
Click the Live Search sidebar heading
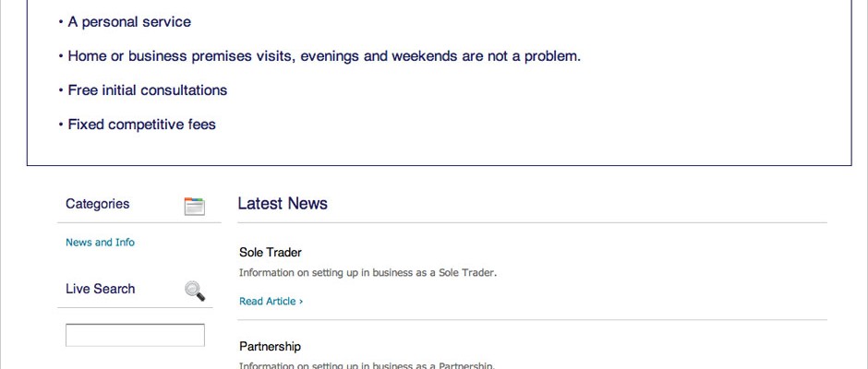click(x=101, y=289)
